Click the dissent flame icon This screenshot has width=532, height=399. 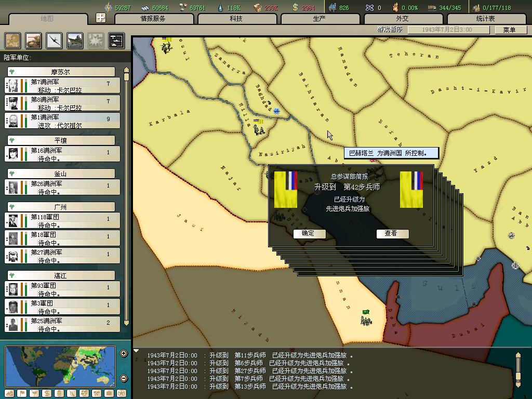(395, 7)
